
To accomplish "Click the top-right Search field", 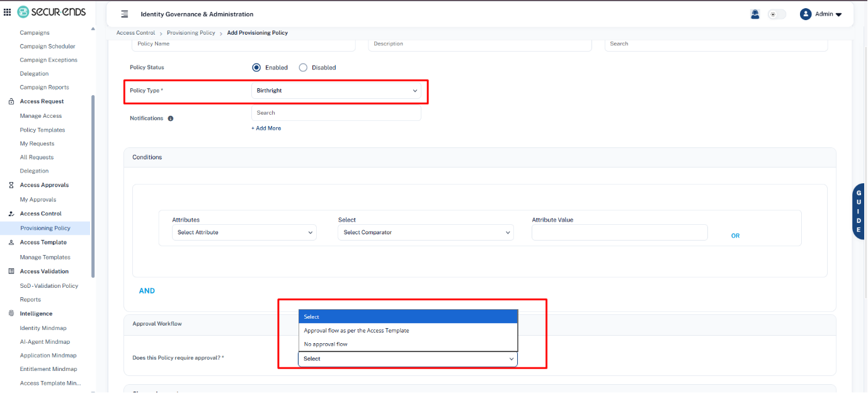I will point(716,44).
